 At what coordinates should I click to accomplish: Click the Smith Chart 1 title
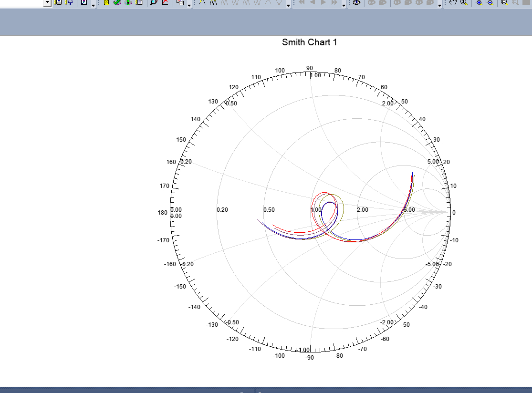pyautogui.click(x=310, y=42)
